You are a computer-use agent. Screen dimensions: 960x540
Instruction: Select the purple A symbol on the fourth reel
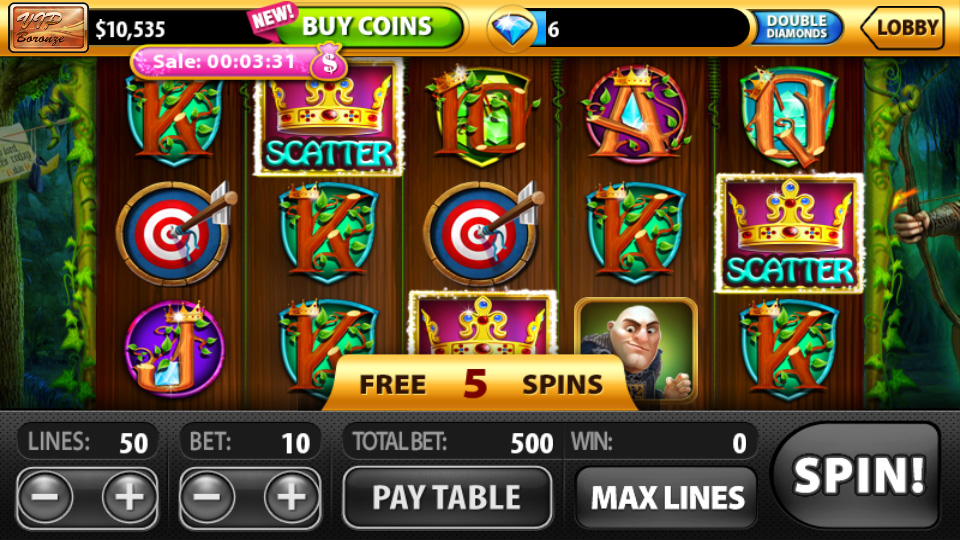pyautogui.click(x=636, y=114)
